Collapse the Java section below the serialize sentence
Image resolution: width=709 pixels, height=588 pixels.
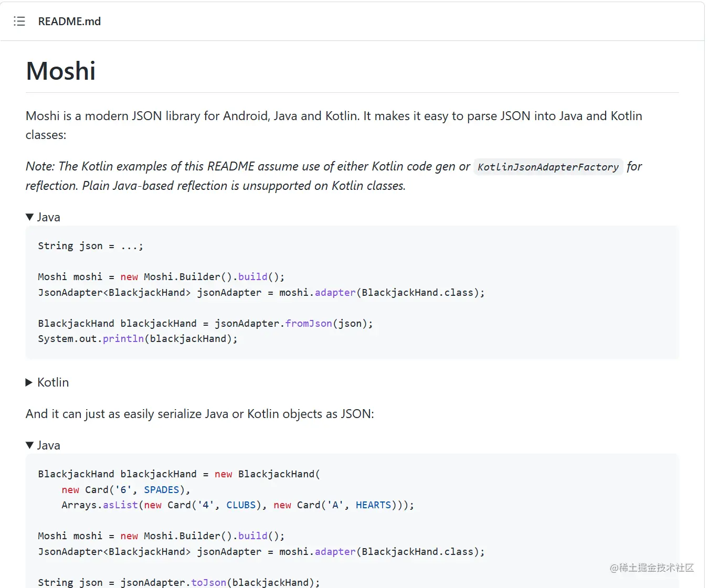click(x=30, y=445)
